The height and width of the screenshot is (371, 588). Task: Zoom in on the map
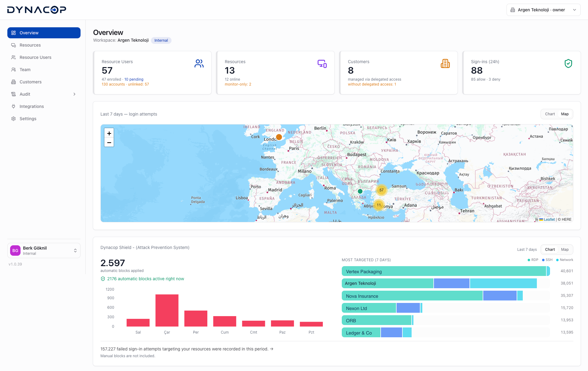[109, 133]
